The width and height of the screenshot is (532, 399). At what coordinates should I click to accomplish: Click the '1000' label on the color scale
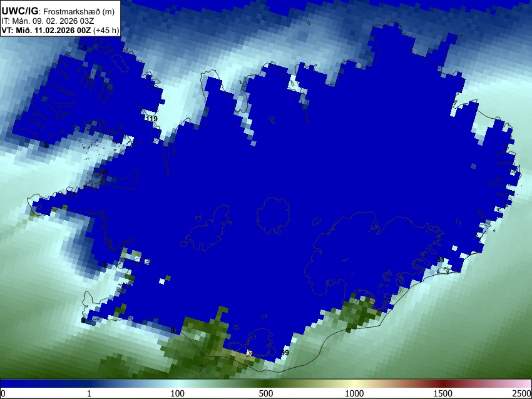coord(354,393)
